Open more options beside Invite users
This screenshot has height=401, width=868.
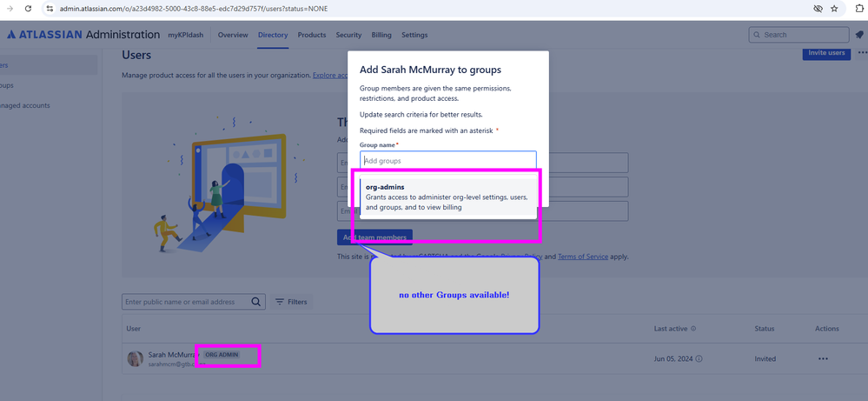863,52
